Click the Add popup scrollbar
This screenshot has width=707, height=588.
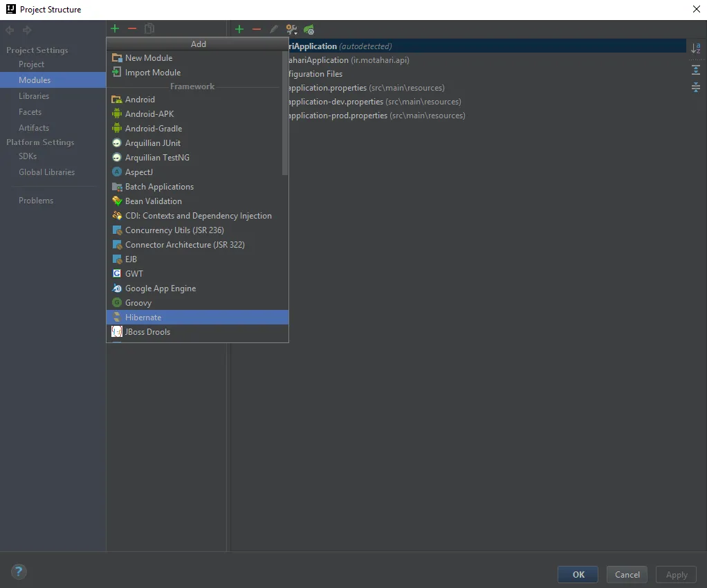(x=285, y=113)
